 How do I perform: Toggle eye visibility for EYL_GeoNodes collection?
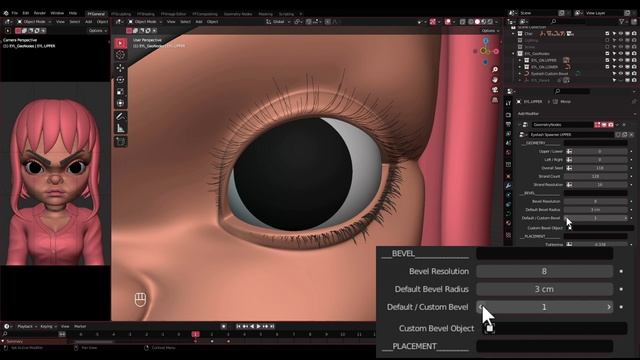621,53
